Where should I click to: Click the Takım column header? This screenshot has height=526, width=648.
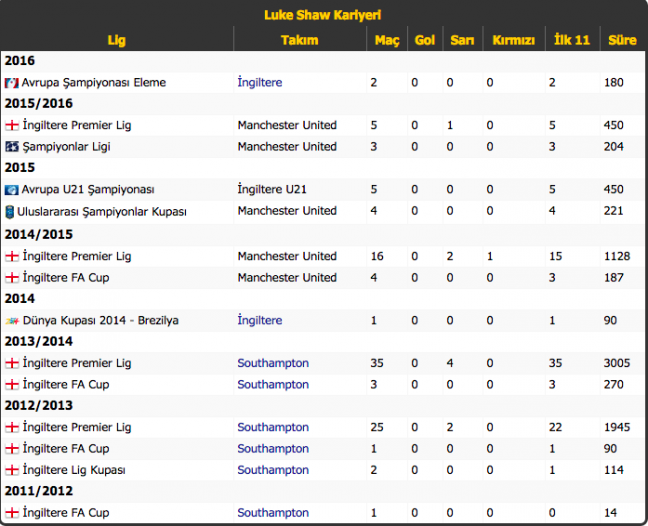point(299,41)
